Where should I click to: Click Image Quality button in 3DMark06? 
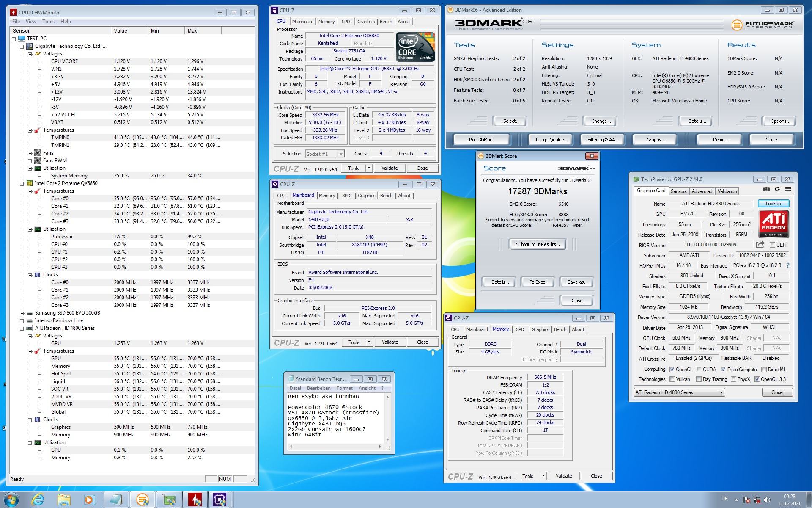pyautogui.click(x=551, y=140)
